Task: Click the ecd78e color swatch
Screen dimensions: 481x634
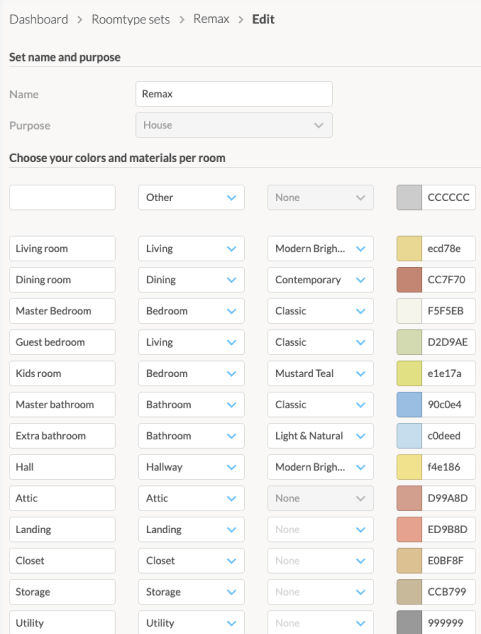Action: tap(409, 249)
